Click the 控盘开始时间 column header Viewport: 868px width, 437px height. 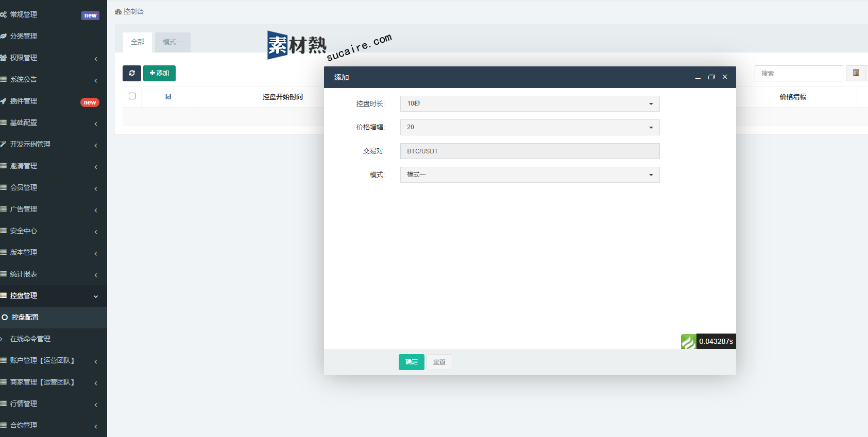click(x=282, y=97)
